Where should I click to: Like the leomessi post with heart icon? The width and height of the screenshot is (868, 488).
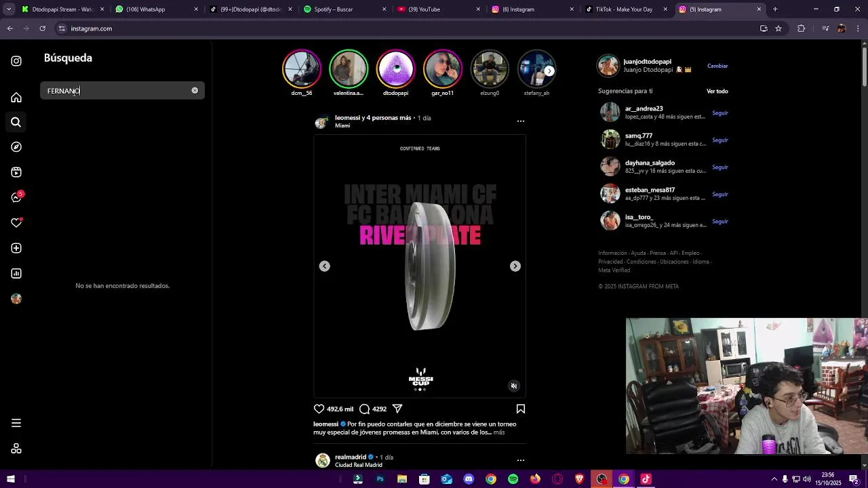tap(319, 409)
